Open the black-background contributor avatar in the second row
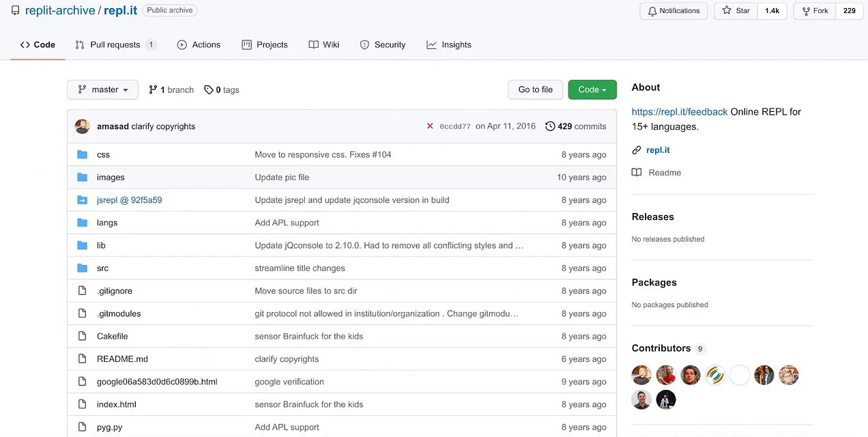Image resolution: width=868 pixels, height=437 pixels. tap(666, 399)
